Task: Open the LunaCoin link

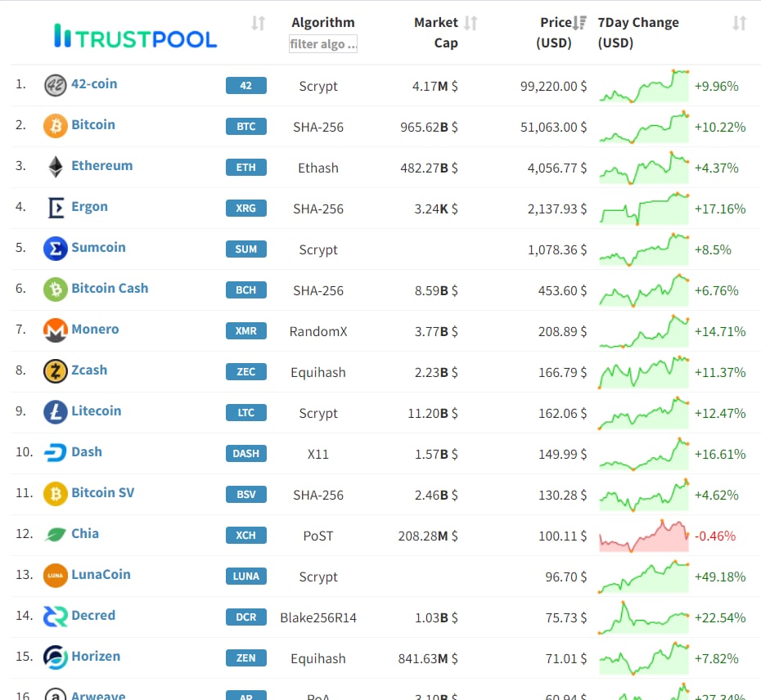Action: click(101, 575)
